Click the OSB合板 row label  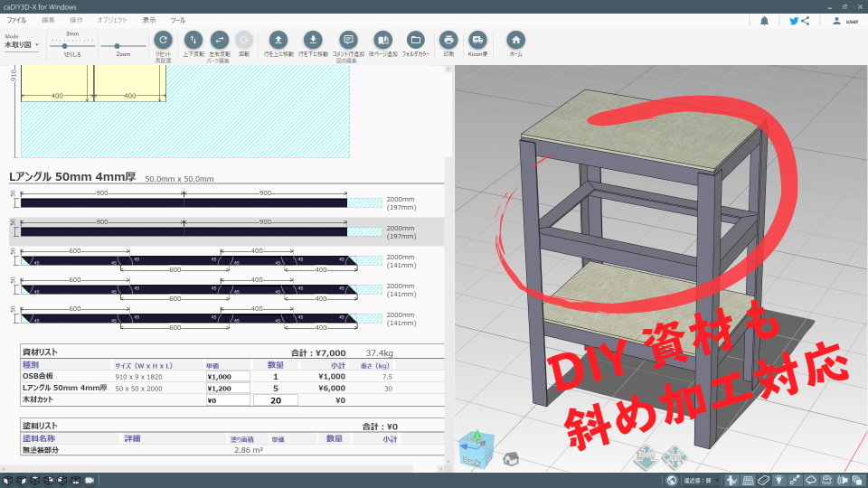tap(38, 376)
